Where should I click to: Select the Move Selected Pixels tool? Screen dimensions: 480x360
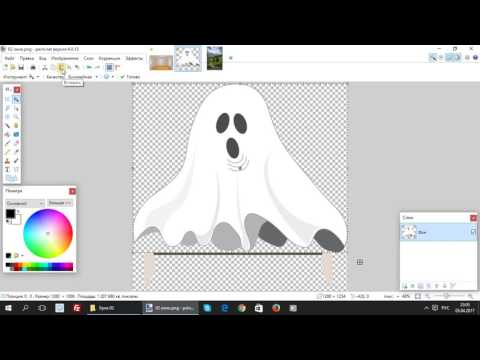pyautogui.click(x=16, y=99)
